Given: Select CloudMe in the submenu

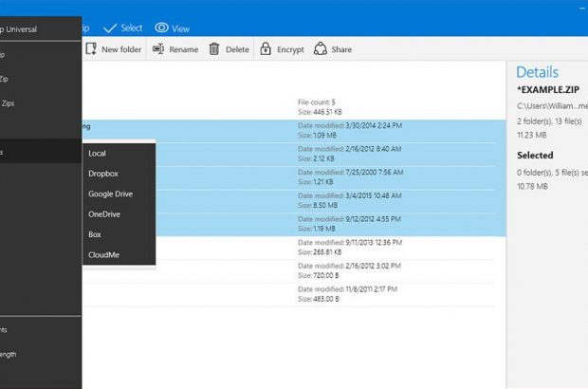Looking at the screenshot, I should click(x=103, y=255).
